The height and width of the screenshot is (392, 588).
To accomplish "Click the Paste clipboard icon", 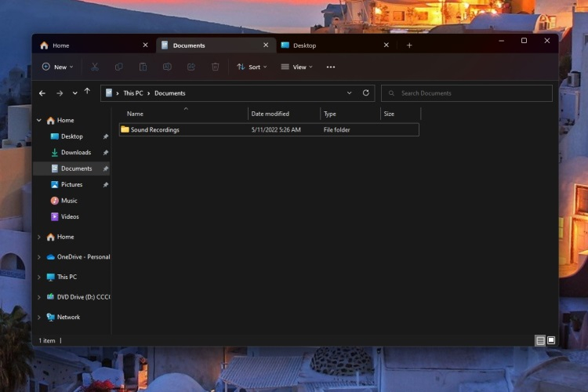I will coord(143,67).
